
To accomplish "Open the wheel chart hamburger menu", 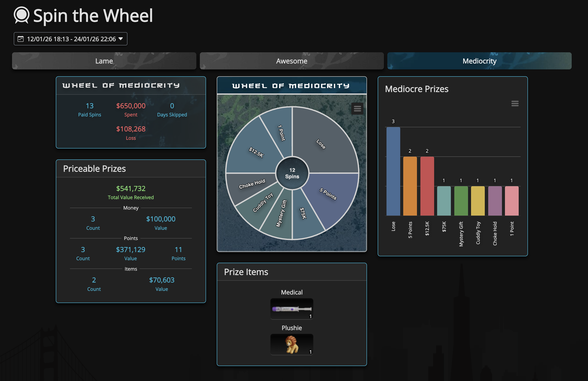I will pyautogui.click(x=357, y=109).
